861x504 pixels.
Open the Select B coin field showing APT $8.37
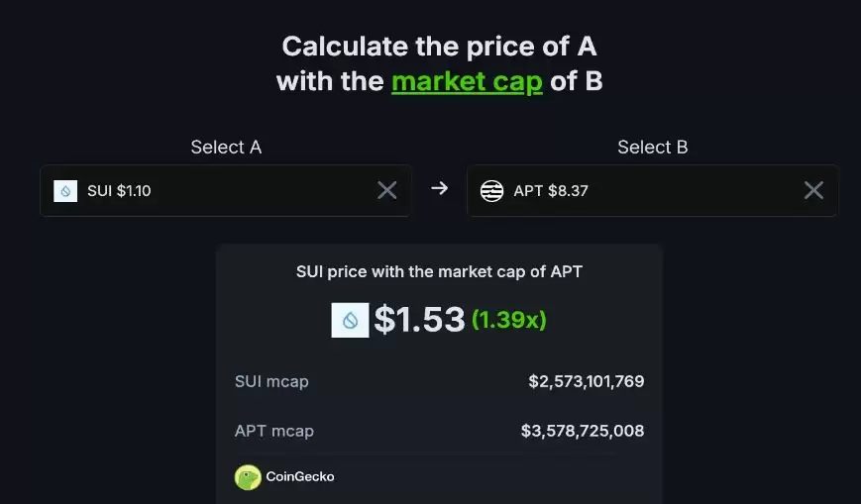pos(644,191)
